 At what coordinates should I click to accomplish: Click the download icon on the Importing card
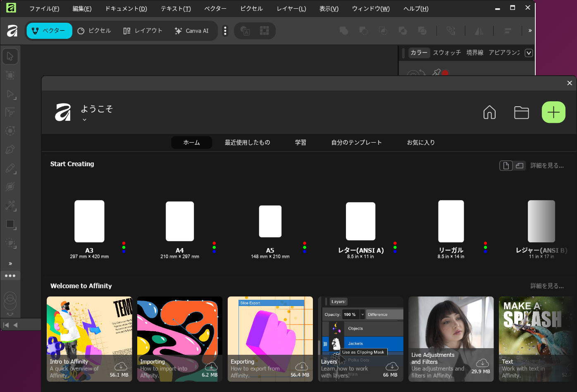coord(211,366)
